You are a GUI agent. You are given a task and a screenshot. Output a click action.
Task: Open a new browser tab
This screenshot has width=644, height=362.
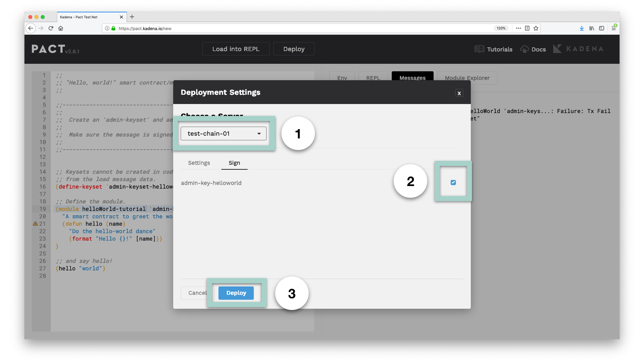coord(132,17)
